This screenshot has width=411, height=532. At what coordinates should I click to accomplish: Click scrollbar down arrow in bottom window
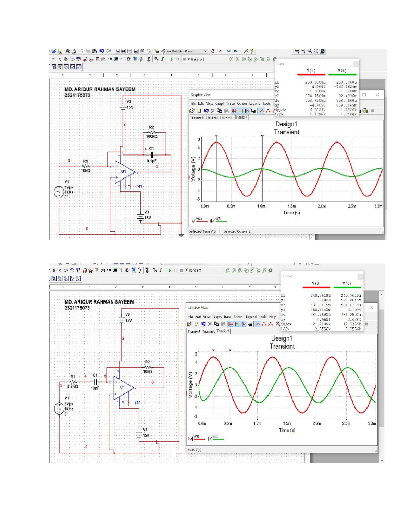point(381,460)
